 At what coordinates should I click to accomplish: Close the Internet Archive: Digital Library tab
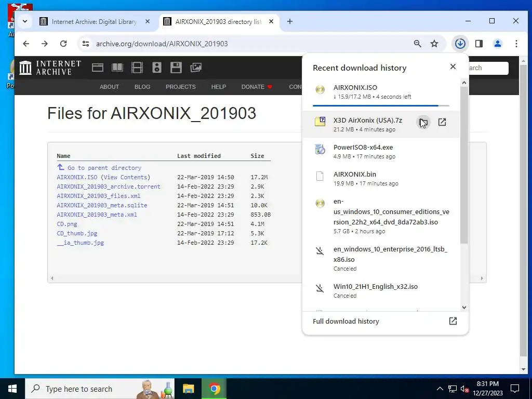tap(148, 21)
